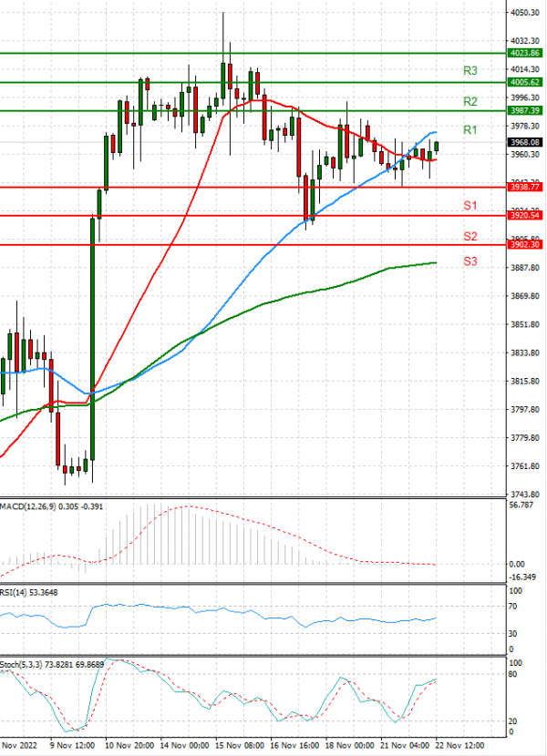
Task: Click the 16 Nov 16:00 time label
Action: [x=294, y=745]
